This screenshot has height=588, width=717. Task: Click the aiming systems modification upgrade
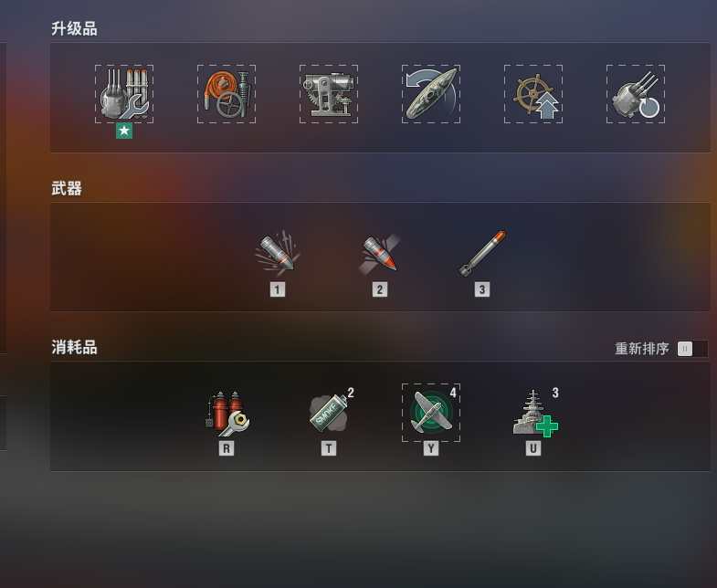point(329,94)
